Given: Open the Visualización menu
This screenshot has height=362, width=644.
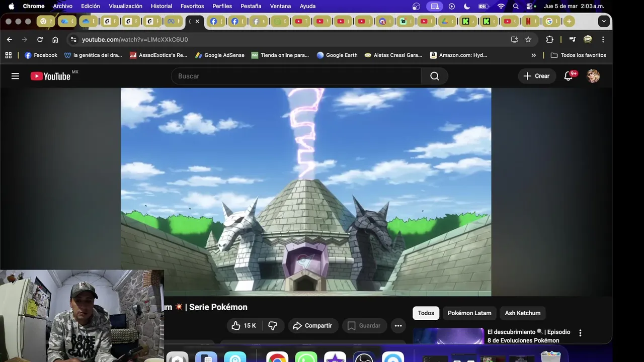Looking at the screenshot, I should coord(125,6).
